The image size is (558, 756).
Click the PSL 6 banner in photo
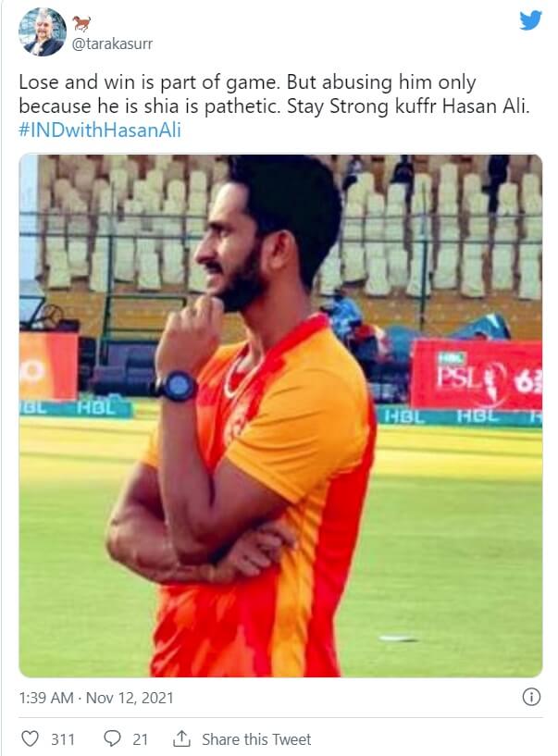point(477,375)
